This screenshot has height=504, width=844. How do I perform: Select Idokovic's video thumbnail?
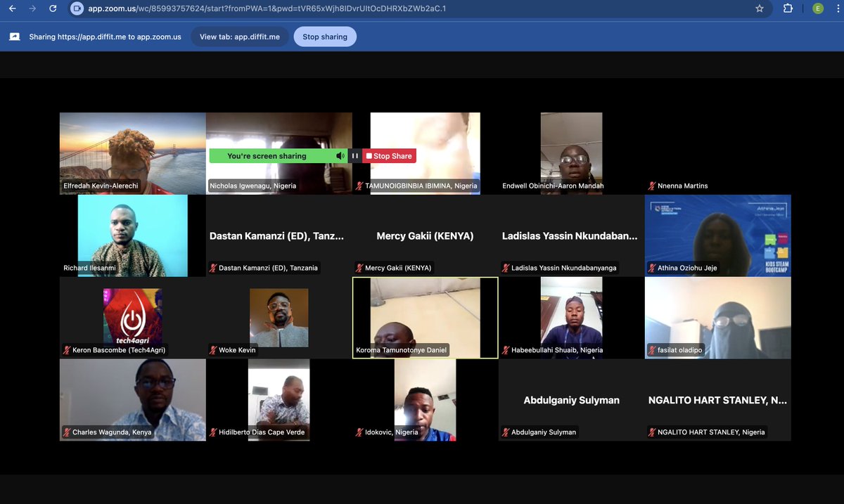pos(426,400)
